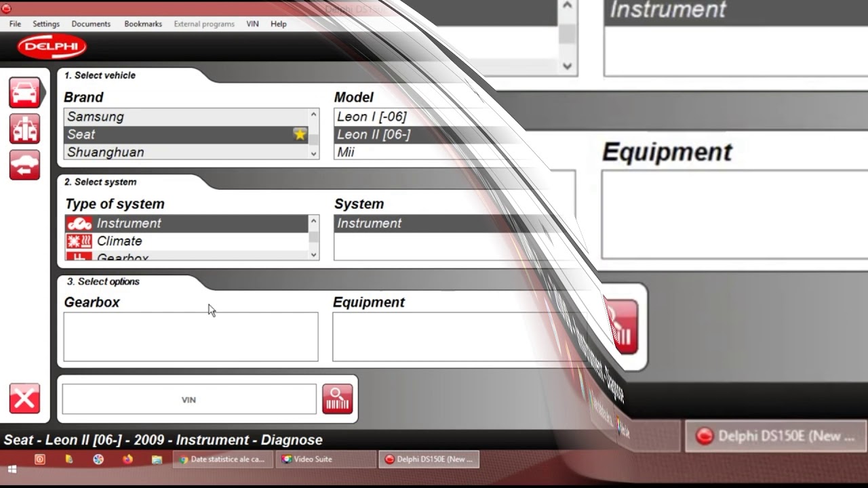Click the Climate system type icon
The image size is (868, 488).
[79, 241]
